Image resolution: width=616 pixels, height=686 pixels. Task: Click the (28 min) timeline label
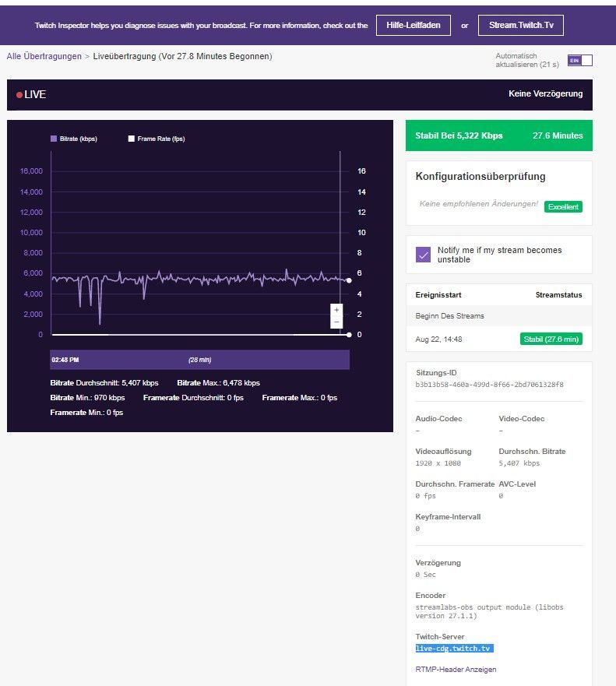coord(199,360)
